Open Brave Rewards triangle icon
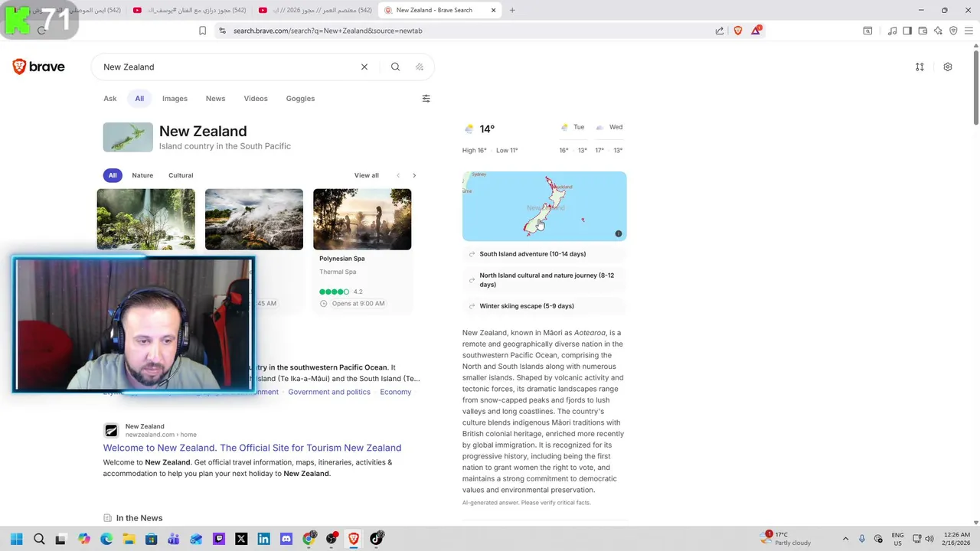Screen dimensions: 980x551 pos(756,31)
